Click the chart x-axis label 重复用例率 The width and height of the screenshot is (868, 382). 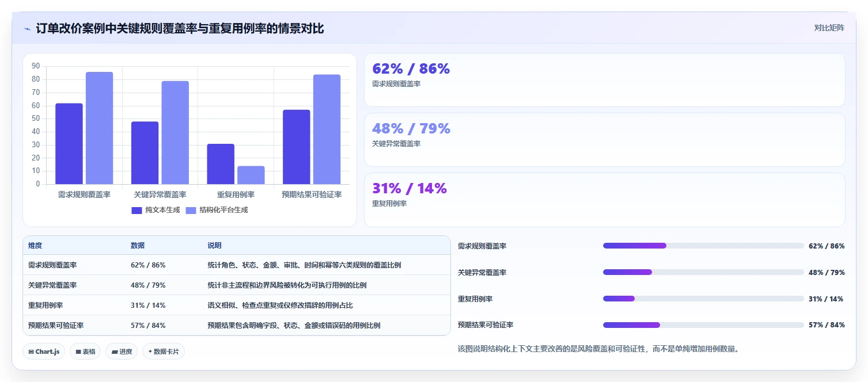tap(236, 195)
